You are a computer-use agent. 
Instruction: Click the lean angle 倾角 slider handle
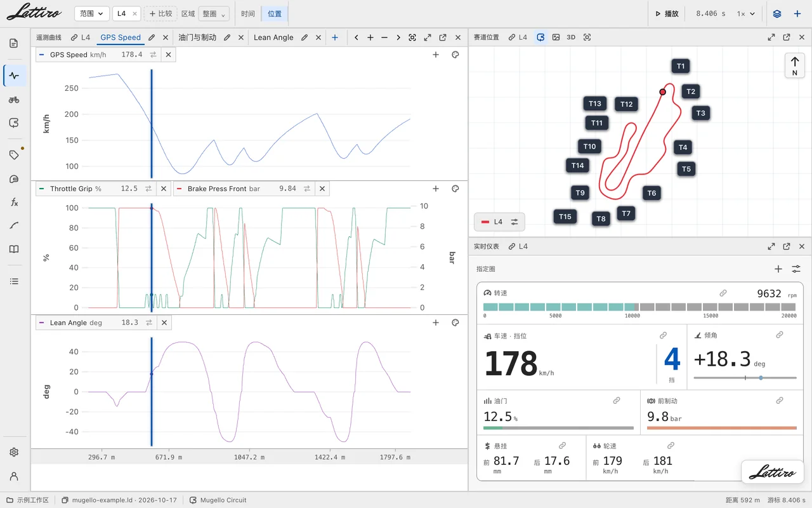pos(761,378)
